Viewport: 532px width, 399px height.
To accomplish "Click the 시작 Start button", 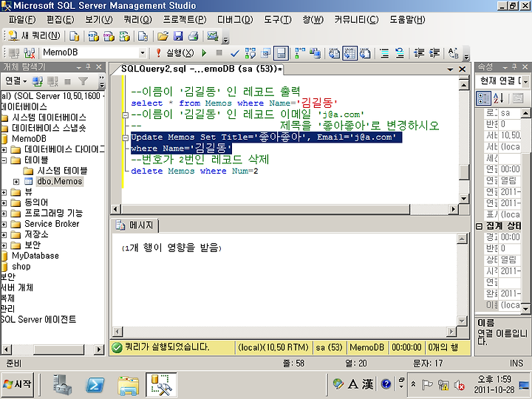I will coord(17,385).
